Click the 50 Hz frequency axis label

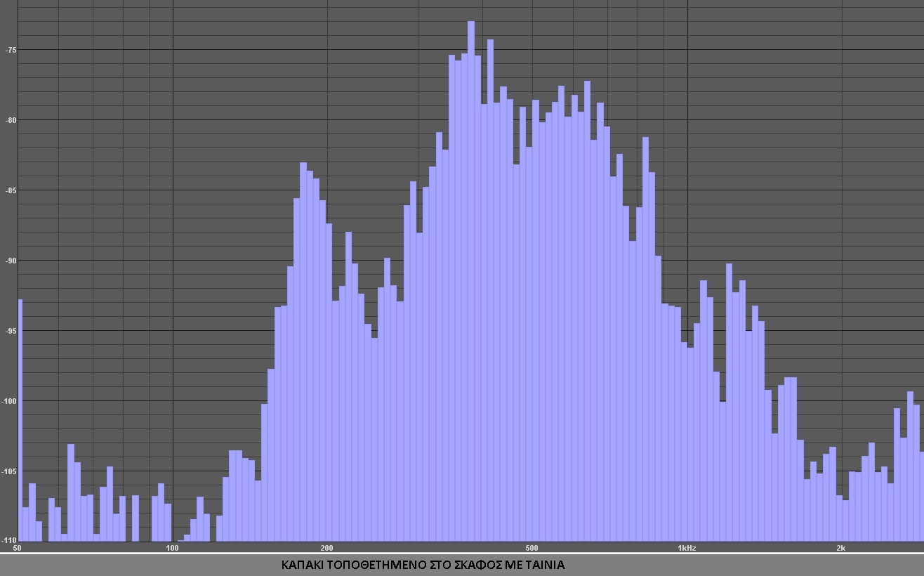click(x=17, y=548)
